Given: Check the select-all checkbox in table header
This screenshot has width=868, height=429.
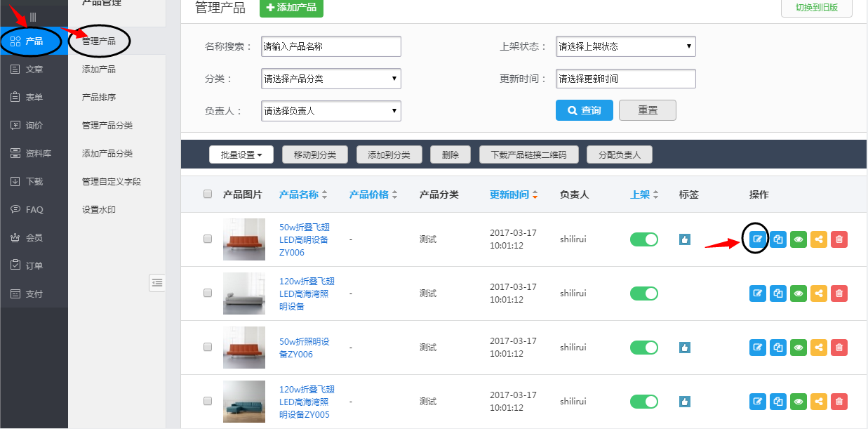Looking at the screenshot, I should coord(208,194).
